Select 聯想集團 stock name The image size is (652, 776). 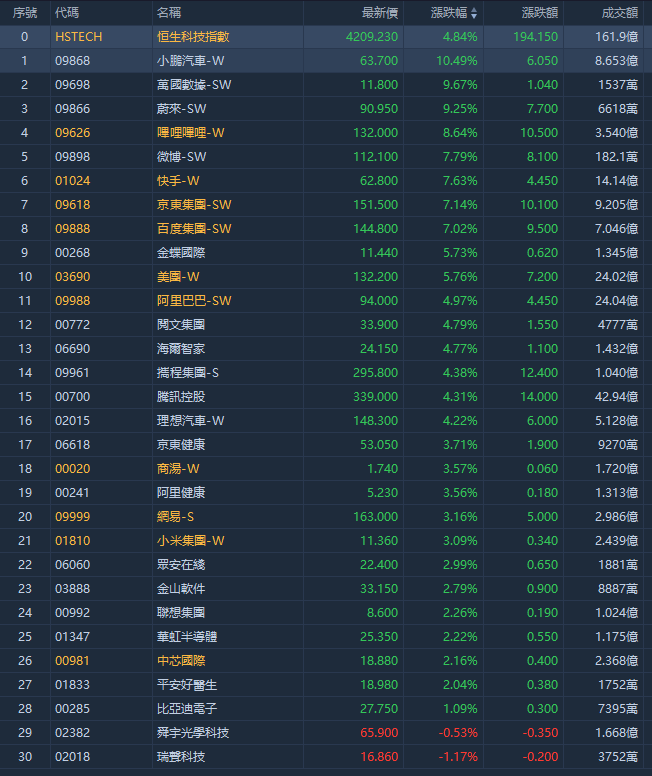(181, 613)
